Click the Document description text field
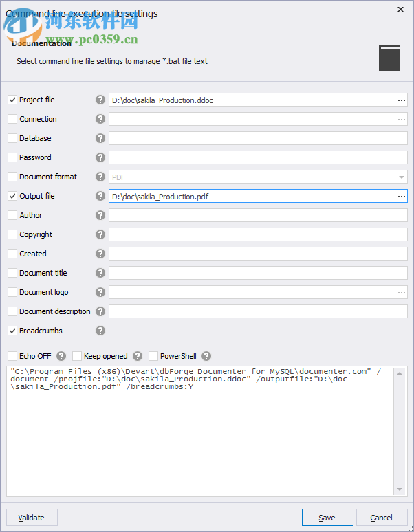The image size is (414, 532). coord(258,311)
